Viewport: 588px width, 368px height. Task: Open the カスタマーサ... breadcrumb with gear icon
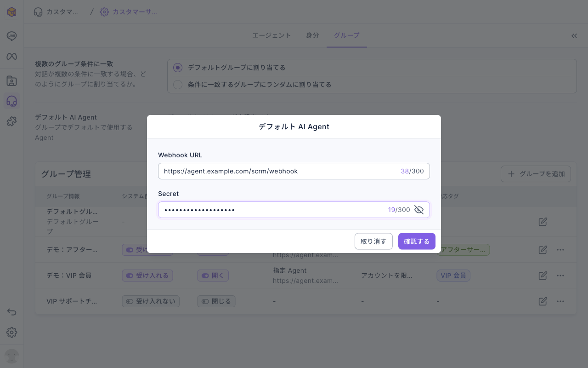tap(129, 12)
